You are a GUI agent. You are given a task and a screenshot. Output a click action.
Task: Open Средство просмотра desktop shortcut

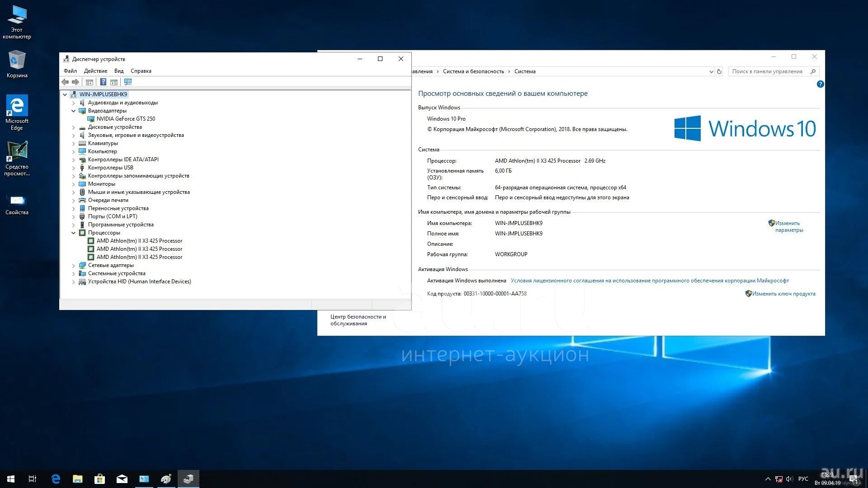pyautogui.click(x=17, y=158)
